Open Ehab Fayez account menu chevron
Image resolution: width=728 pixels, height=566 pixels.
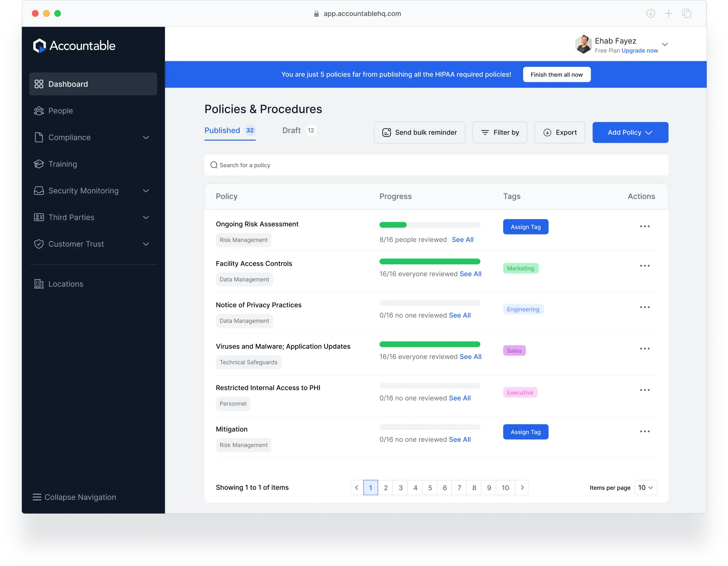[x=665, y=44]
